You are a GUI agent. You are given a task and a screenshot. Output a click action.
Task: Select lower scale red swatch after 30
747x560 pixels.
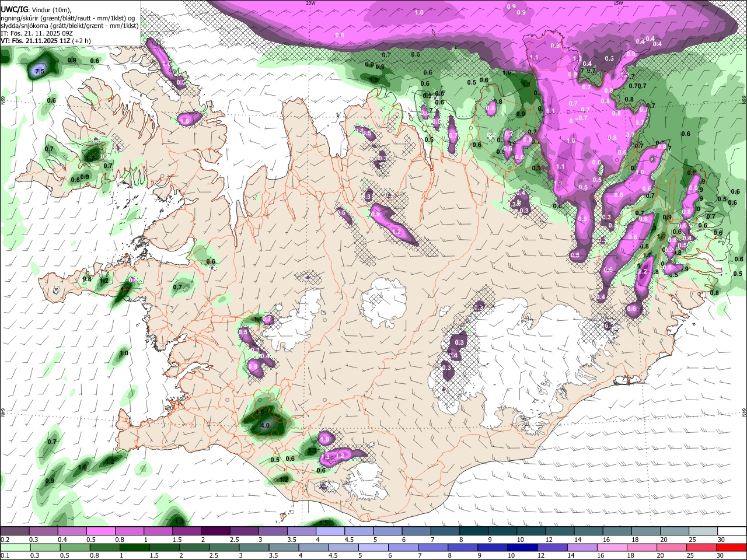732,547
